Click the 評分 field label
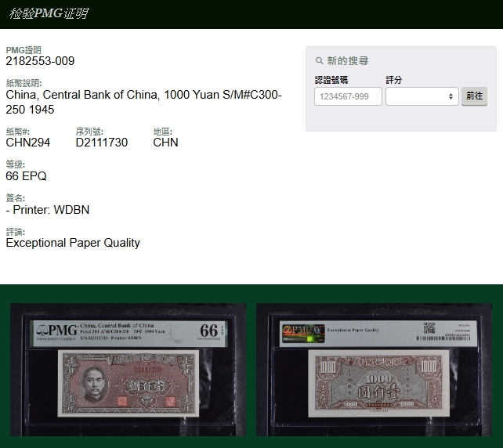 click(393, 80)
